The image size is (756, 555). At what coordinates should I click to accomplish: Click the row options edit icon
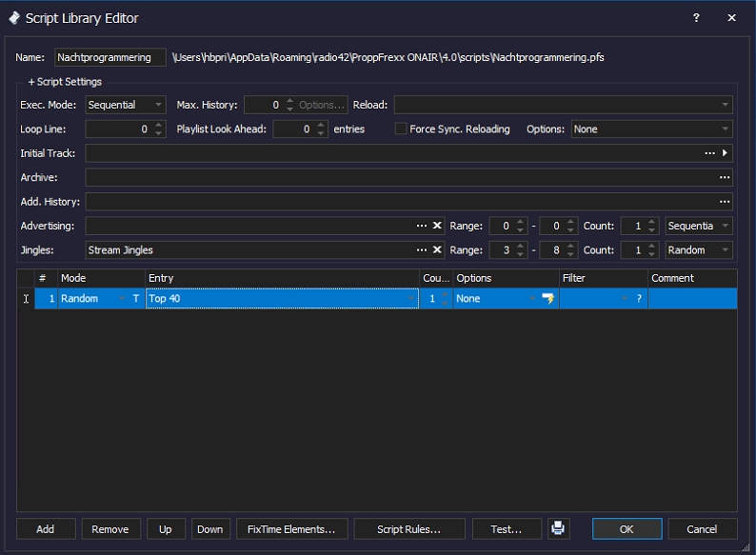tap(548, 299)
